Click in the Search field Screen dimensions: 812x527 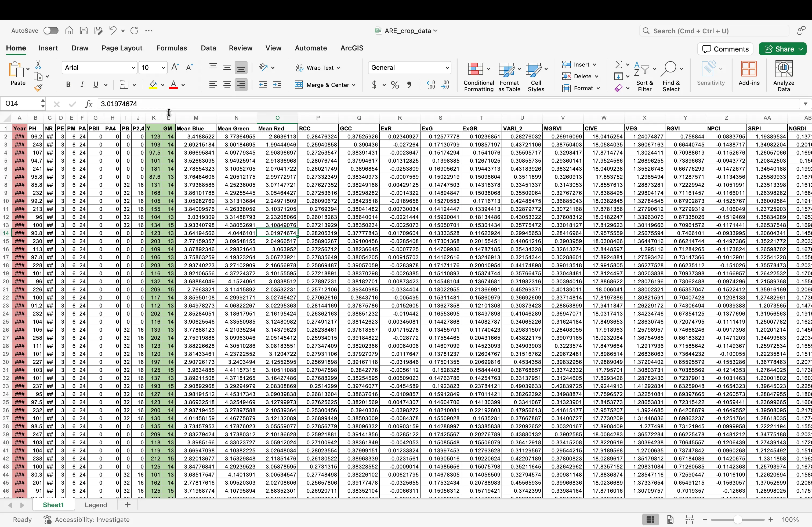tap(714, 31)
